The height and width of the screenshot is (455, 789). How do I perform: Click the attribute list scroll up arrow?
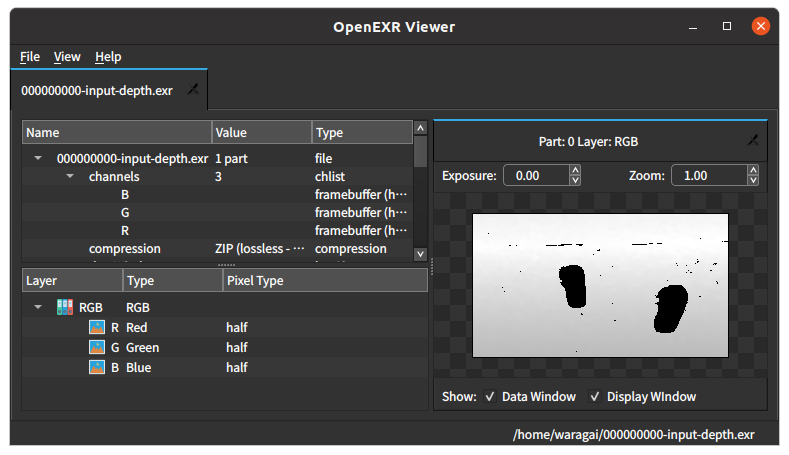[x=421, y=128]
